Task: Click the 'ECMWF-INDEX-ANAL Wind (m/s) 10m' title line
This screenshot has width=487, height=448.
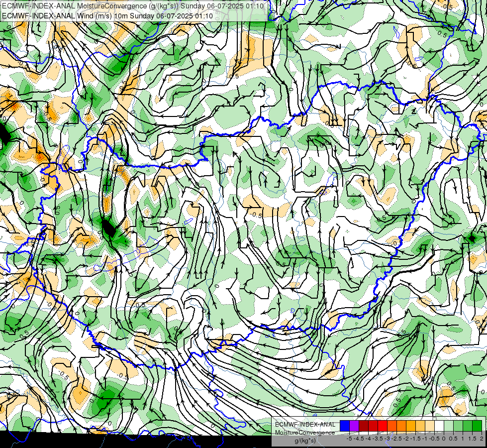Action: click(107, 15)
